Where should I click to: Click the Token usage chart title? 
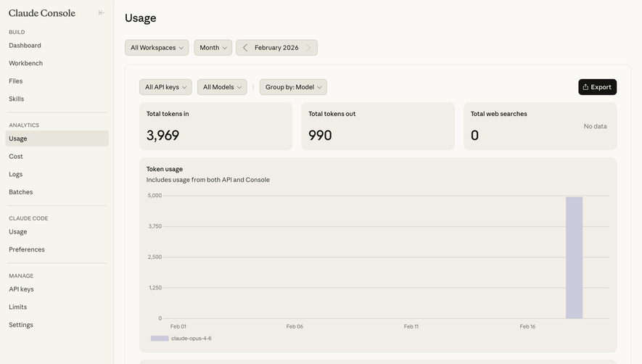165,169
